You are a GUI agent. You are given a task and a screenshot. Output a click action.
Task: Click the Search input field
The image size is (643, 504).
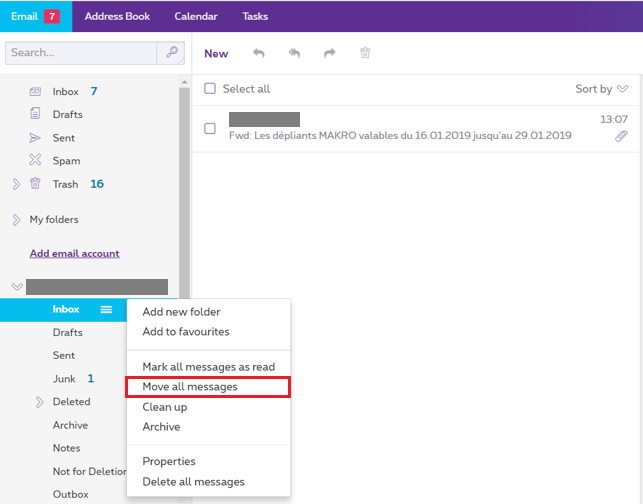click(x=82, y=52)
